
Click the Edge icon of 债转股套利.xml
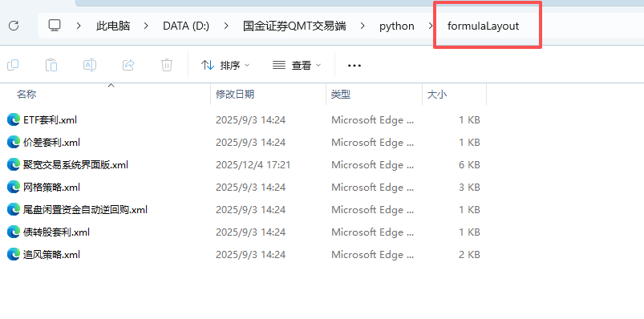click(14, 232)
